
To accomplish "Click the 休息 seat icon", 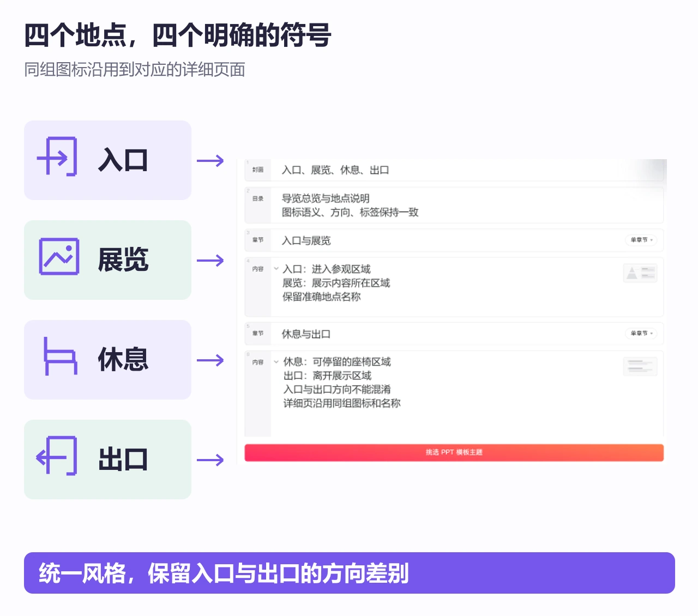I will coord(60,356).
